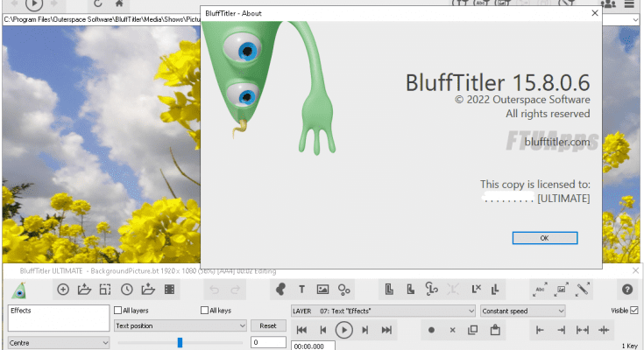Click the two inward arrows icon
644x350 pixels.
tap(604, 330)
